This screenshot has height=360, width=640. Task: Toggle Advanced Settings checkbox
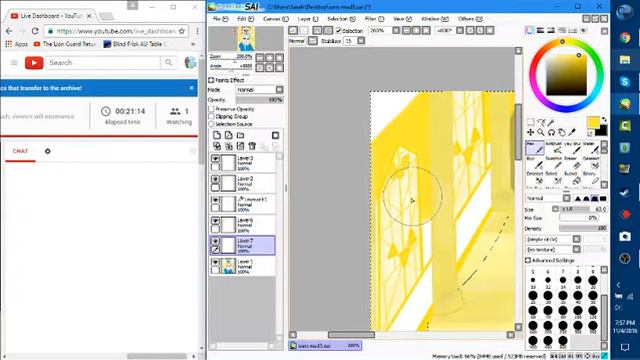[528, 260]
